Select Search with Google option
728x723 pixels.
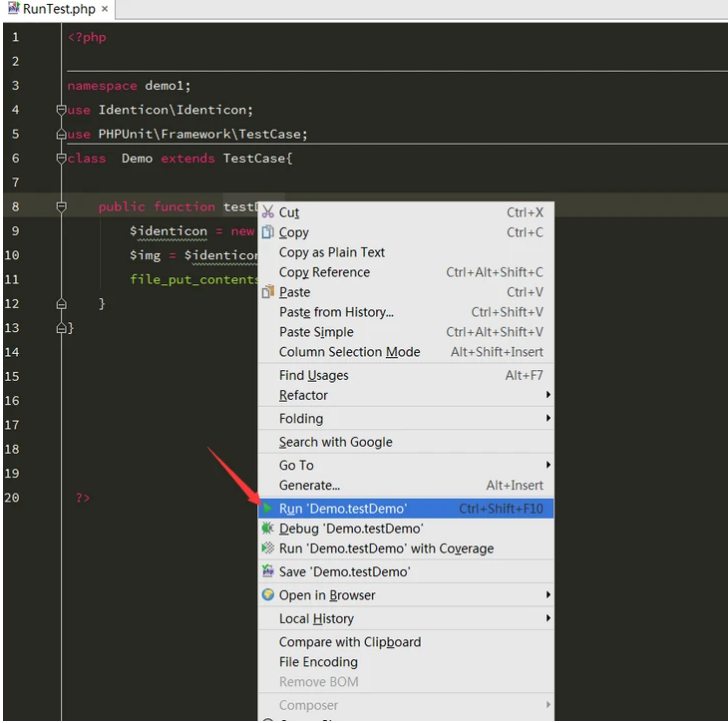pos(335,442)
